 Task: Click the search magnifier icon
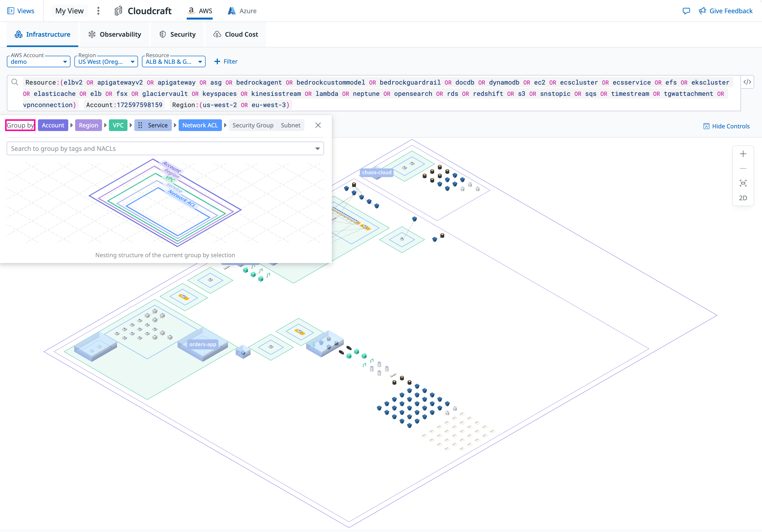tap(15, 82)
